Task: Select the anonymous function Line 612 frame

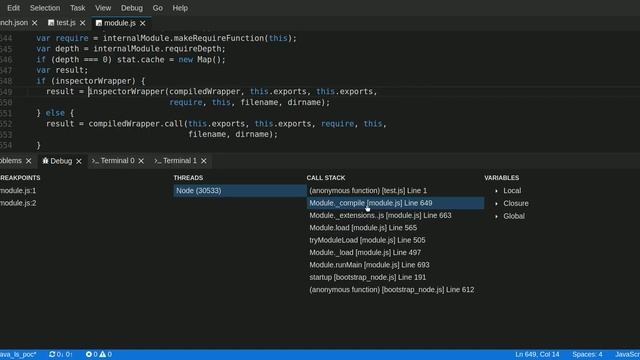Action: click(395, 289)
